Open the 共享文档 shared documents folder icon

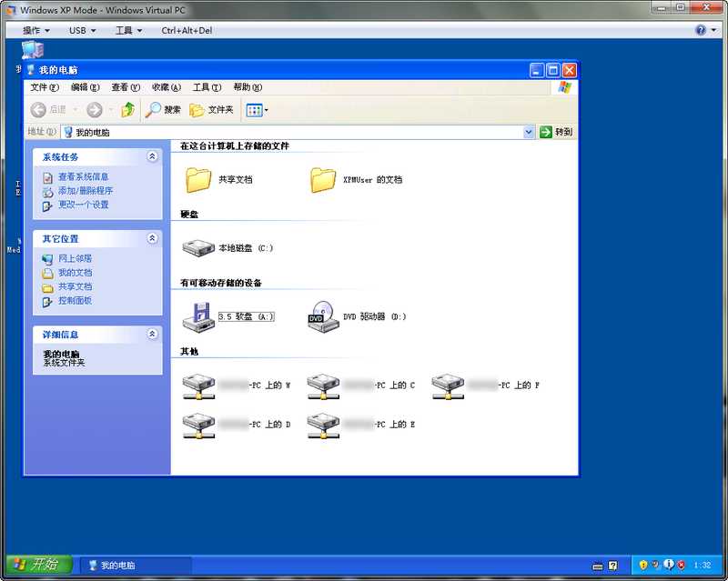point(198,180)
